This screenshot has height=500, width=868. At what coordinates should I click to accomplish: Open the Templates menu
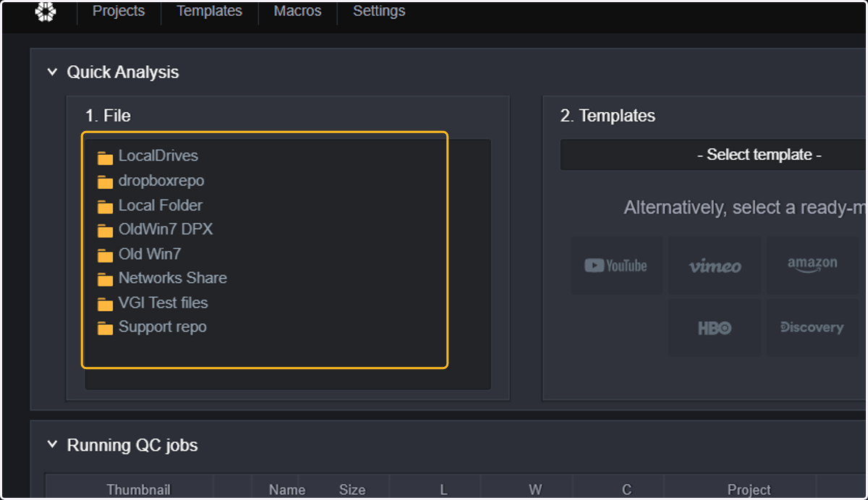point(209,12)
